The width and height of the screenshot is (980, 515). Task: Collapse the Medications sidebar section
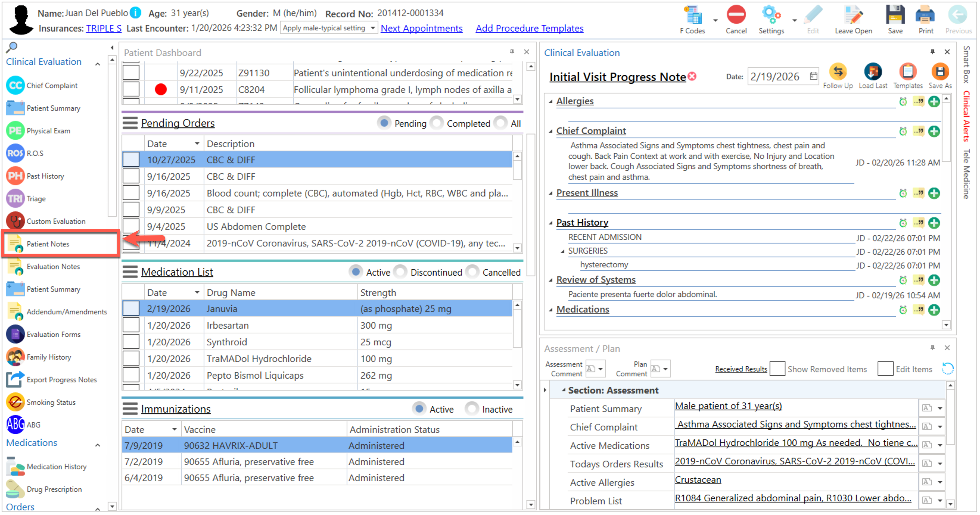coord(98,445)
